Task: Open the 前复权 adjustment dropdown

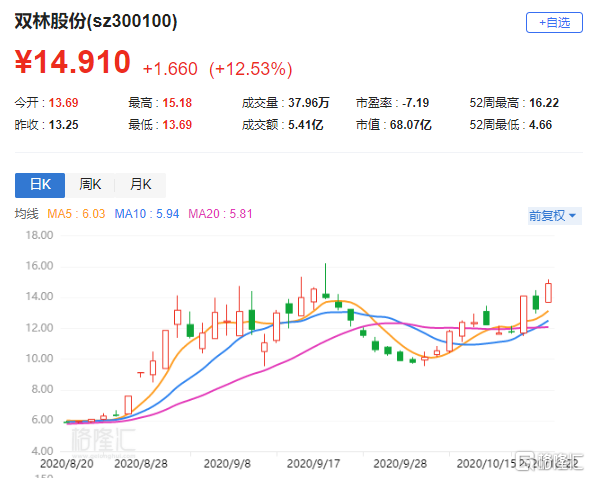Action: (x=555, y=216)
